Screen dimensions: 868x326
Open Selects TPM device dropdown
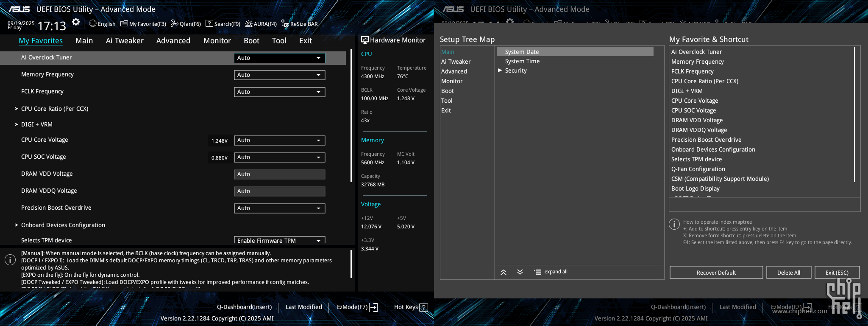tap(280, 240)
